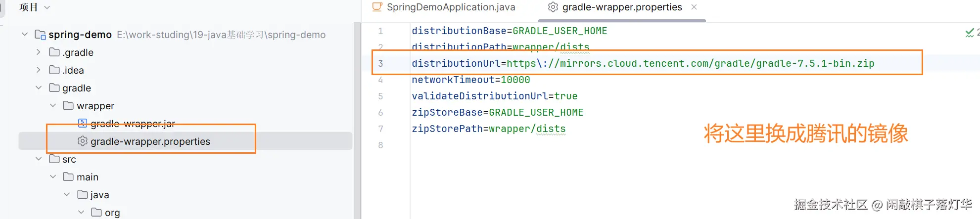This screenshot has height=219, width=980.
Task: Click the gradle folder icon
Action: click(54, 88)
